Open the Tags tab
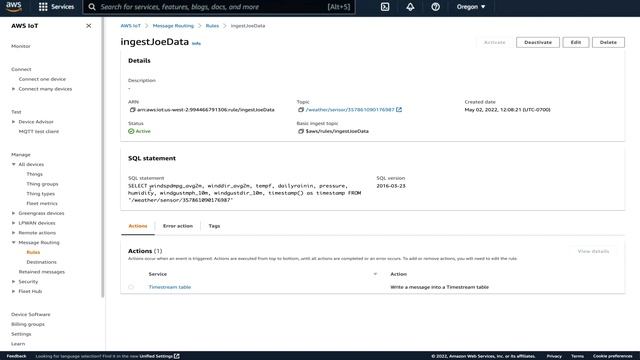Image resolution: width=640 pixels, height=360 pixels. click(214, 226)
